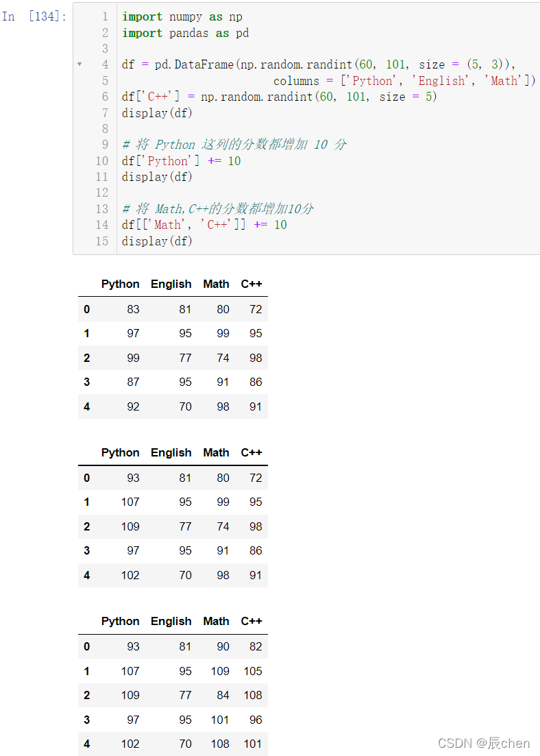Click Math header in third table
Viewport: 540px width, 756px height.
(x=216, y=622)
